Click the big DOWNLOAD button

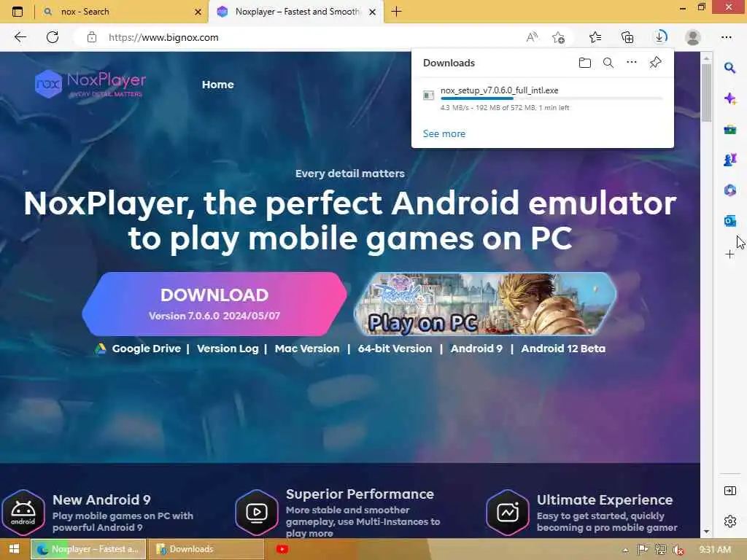(x=214, y=304)
